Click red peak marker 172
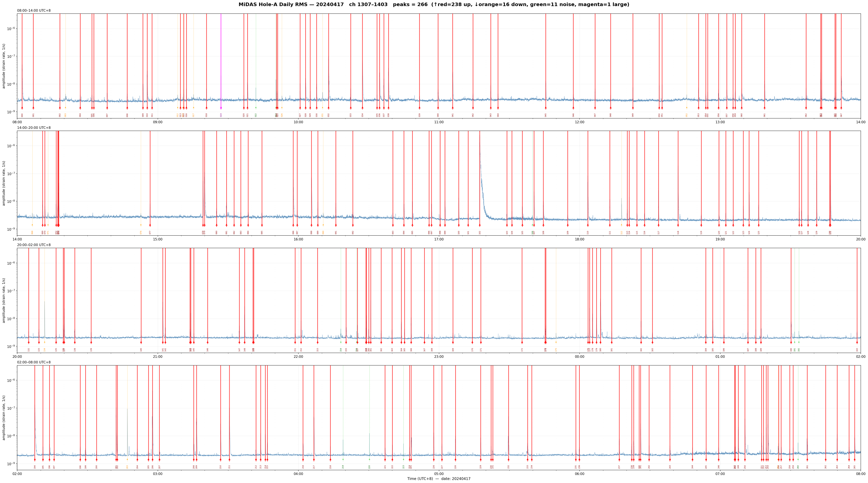Screen dimensions: 868x483 click(x=522, y=342)
